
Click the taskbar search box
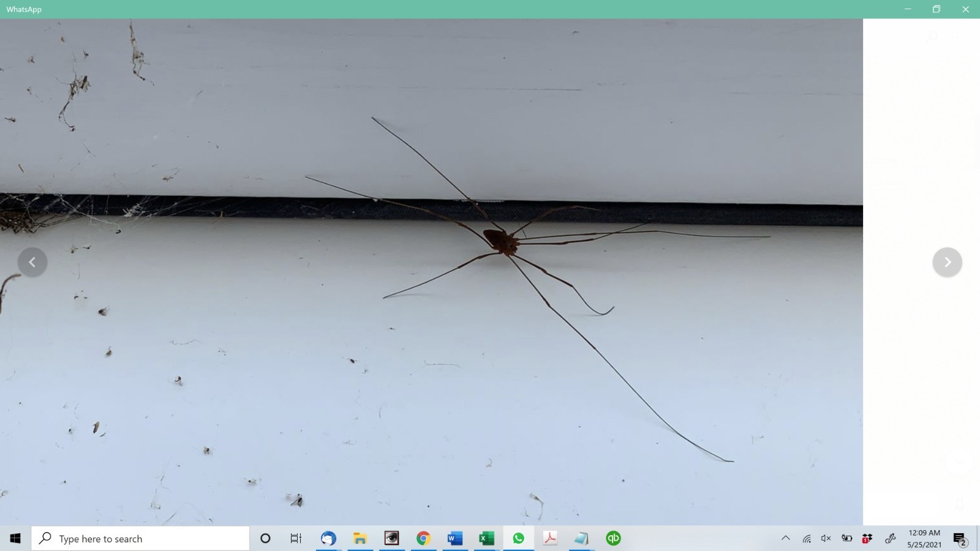[140, 538]
